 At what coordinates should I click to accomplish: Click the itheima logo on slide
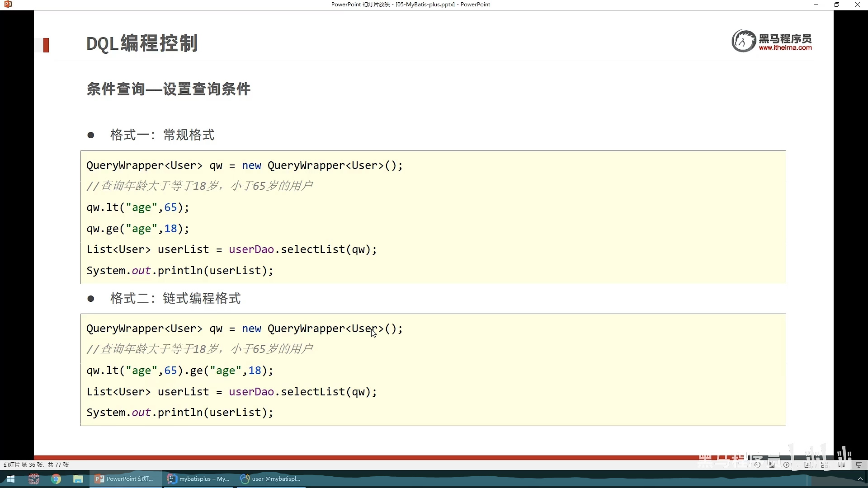pos(771,41)
